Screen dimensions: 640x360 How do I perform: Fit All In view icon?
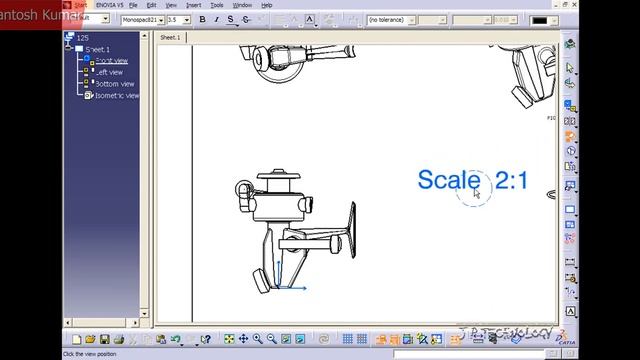point(229,339)
